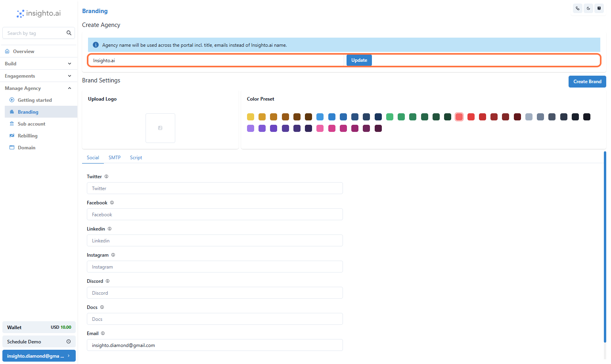Open Rebilling page
Screen dimensions: 611x364
tap(28, 136)
